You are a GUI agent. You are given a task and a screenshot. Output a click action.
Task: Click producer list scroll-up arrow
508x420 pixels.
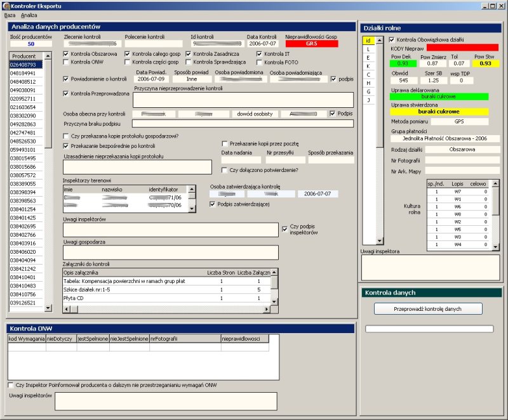(x=48, y=56)
